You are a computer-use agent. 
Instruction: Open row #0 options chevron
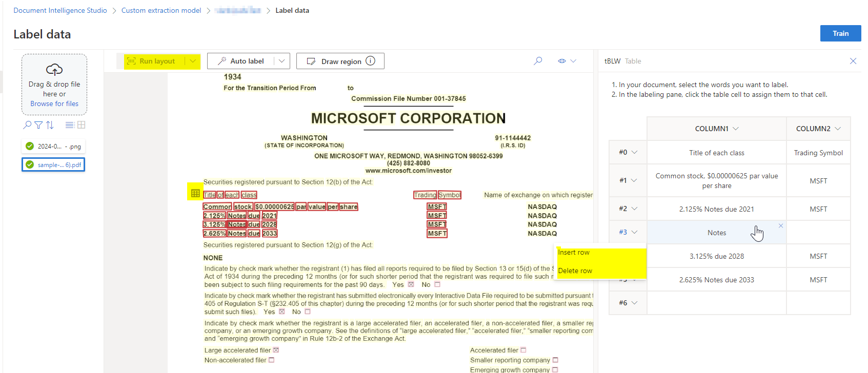click(634, 152)
